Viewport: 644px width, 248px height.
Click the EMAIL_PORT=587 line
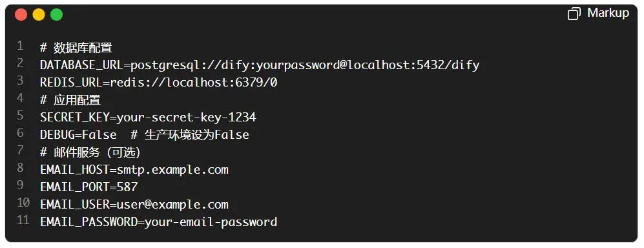(88, 187)
